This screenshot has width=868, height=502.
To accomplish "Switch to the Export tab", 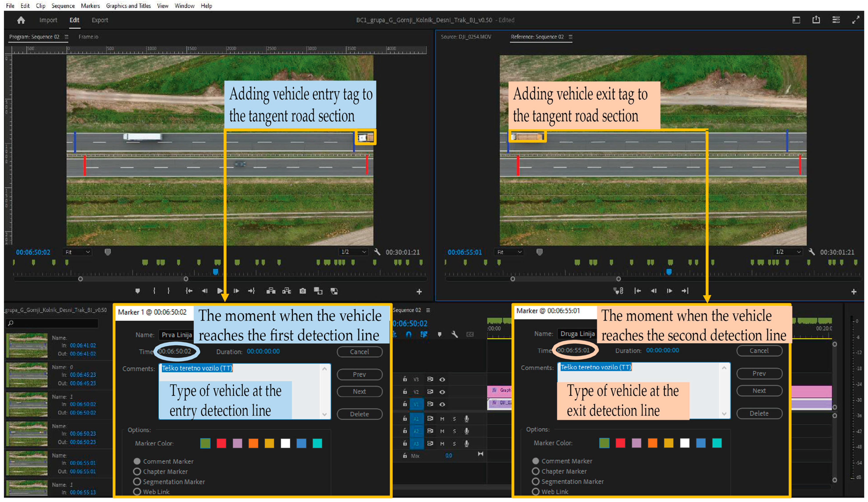I will [100, 20].
